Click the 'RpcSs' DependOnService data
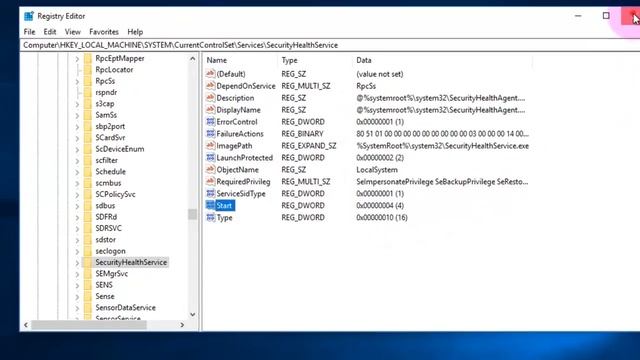640x360 pixels. click(x=366, y=86)
